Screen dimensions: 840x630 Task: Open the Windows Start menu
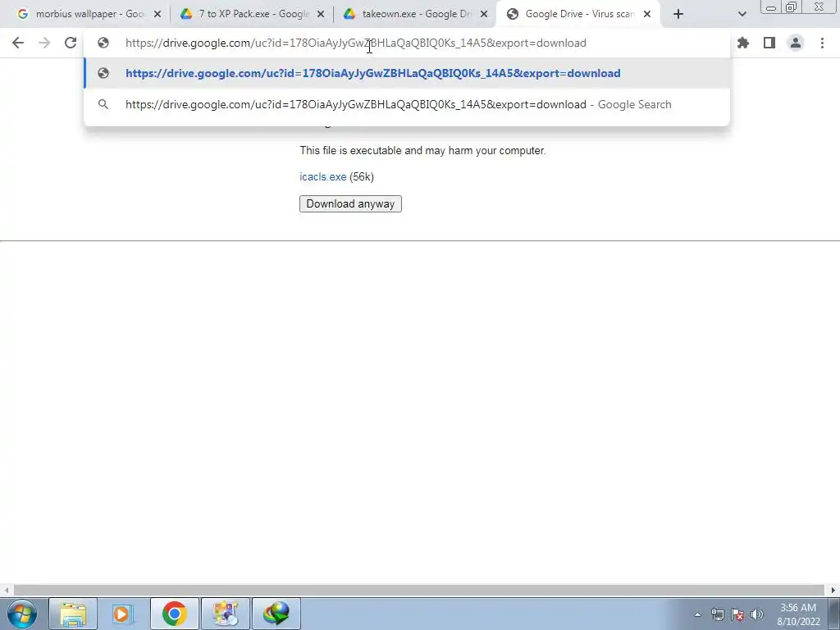tap(22, 614)
